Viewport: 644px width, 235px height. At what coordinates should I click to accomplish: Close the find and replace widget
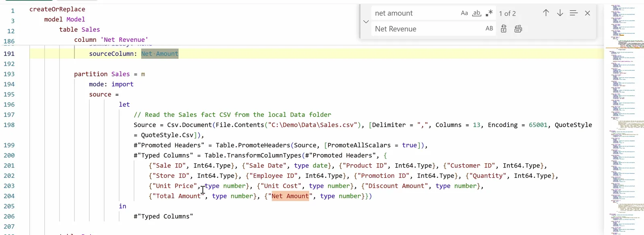click(x=588, y=13)
